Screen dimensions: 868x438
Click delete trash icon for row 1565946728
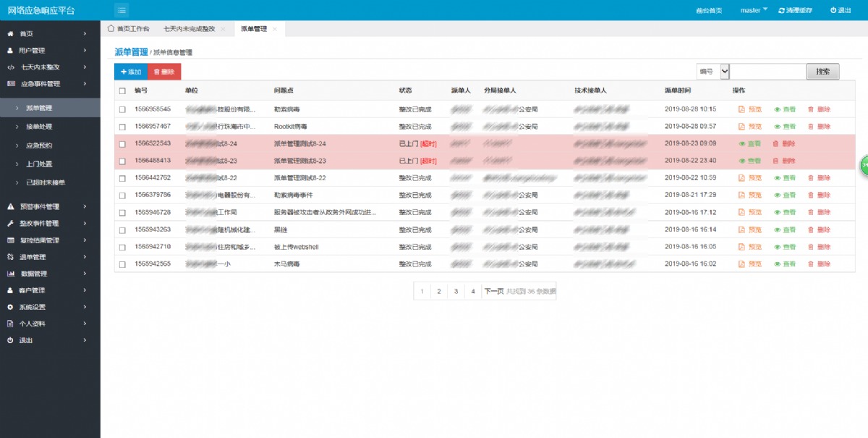coord(811,212)
